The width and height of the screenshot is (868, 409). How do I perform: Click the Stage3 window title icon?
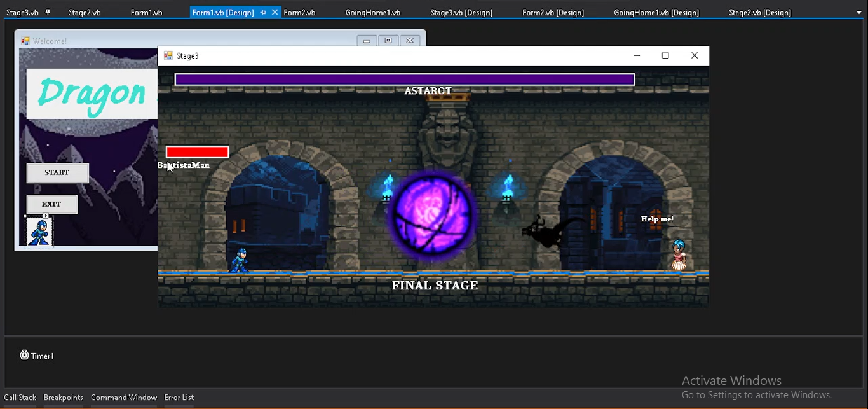(x=168, y=56)
